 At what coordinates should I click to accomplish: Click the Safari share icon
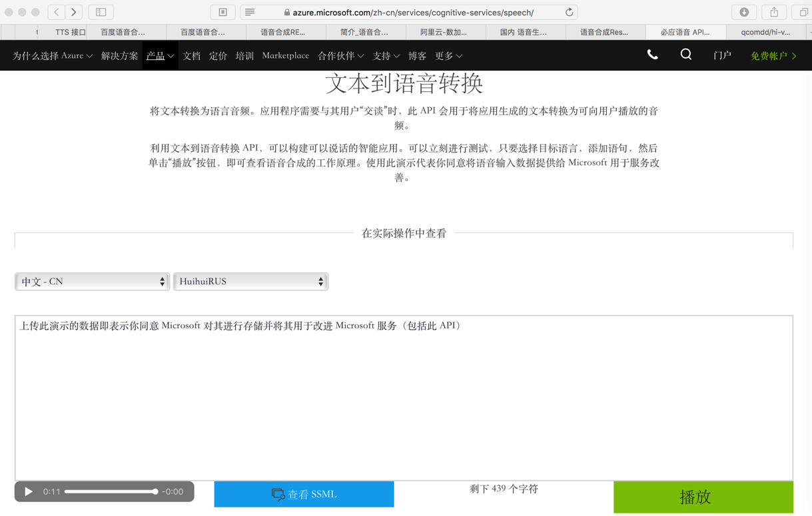pos(774,12)
